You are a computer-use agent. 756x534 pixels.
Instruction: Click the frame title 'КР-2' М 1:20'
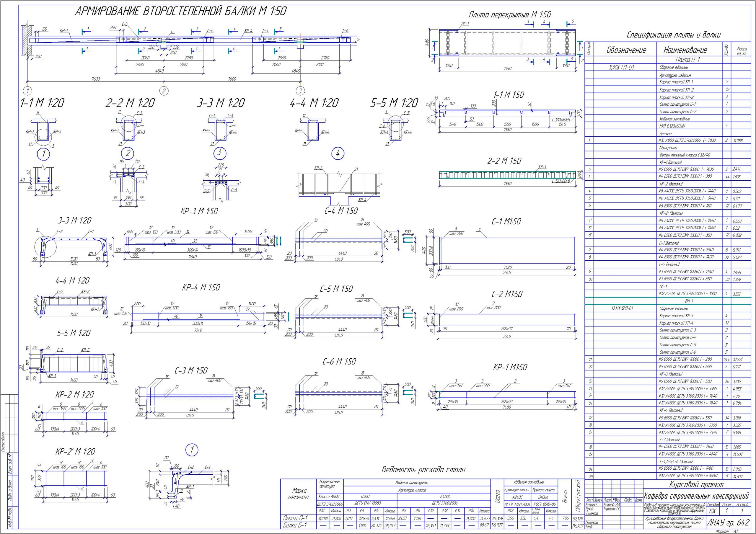coord(75,451)
